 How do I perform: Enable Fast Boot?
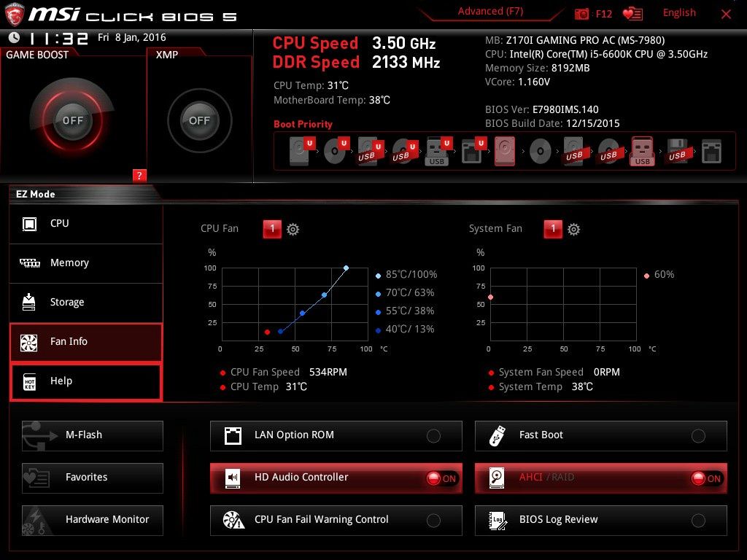point(601,435)
